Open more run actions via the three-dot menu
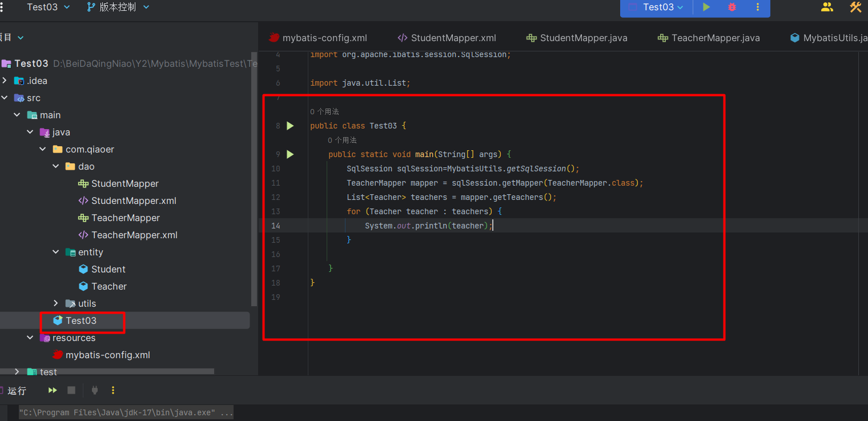The image size is (868, 421). tap(758, 7)
